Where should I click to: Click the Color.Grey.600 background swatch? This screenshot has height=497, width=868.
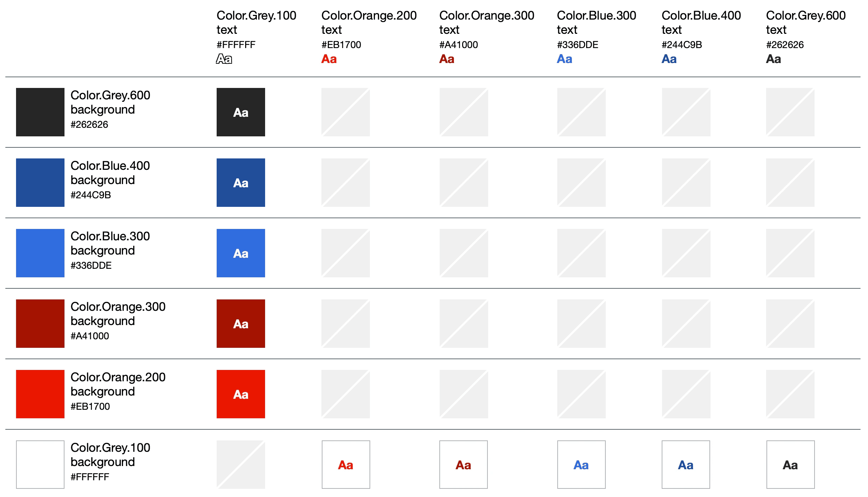pyautogui.click(x=40, y=112)
